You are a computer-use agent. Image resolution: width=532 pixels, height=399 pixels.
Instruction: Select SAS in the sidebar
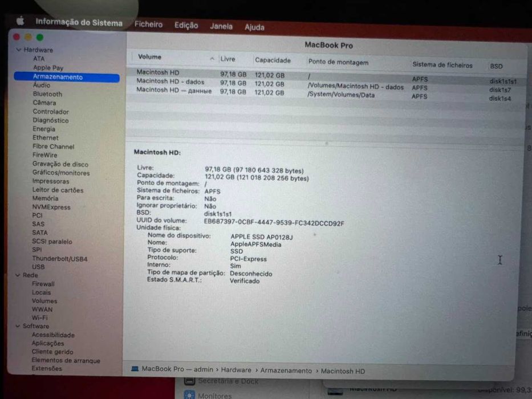pyautogui.click(x=38, y=224)
